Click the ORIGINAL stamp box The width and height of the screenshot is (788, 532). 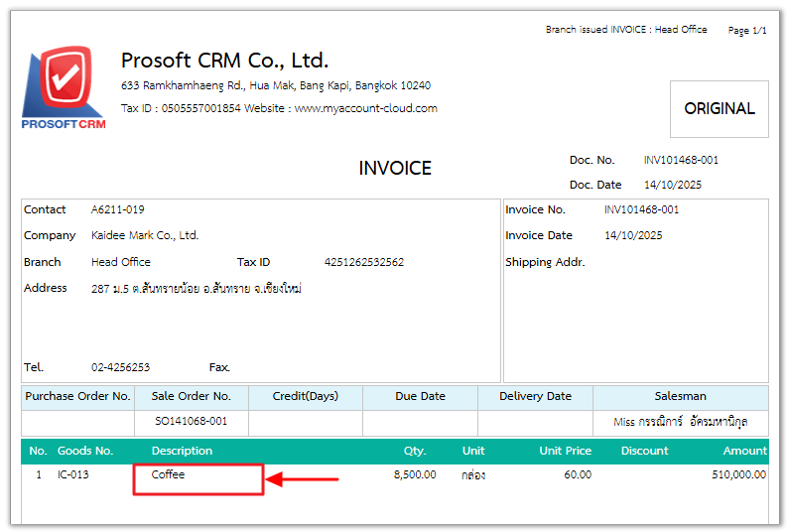719,109
